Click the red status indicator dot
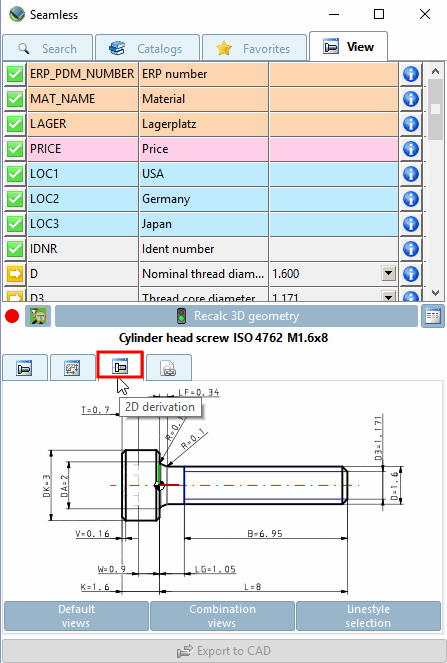The image size is (447, 663). (x=12, y=316)
